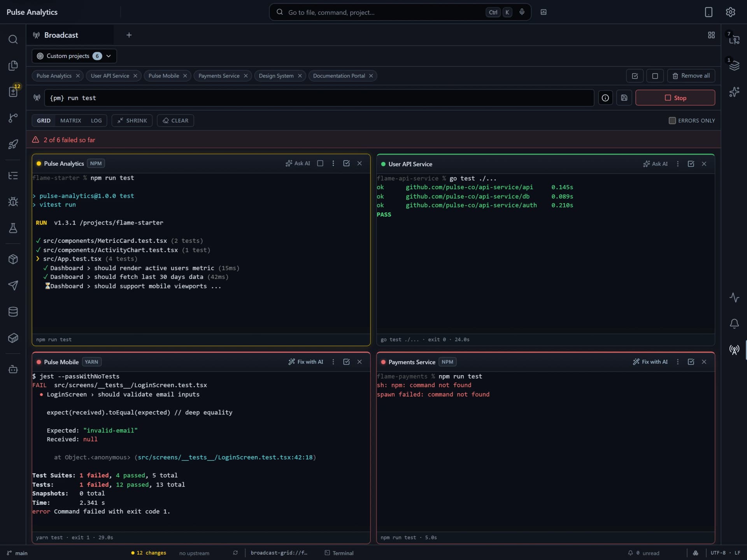
Task: Toggle the select checkbox on Pulse Mobile panel
Action: click(x=346, y=362)
